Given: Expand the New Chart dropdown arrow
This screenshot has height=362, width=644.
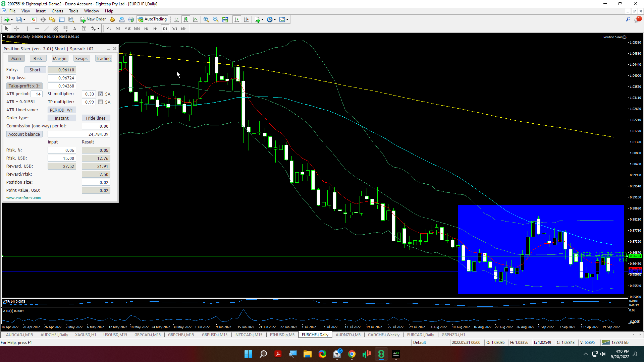Looking at the screenshot, I should click(12, 19).
